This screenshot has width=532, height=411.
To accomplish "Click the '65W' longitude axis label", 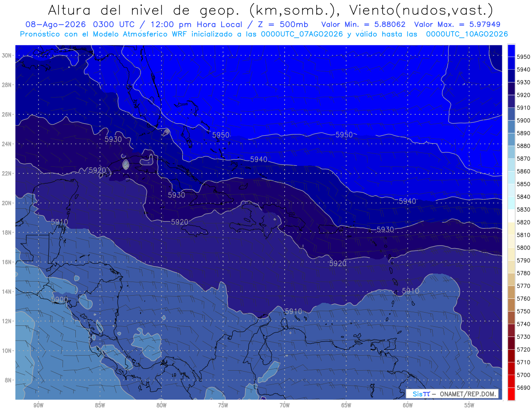I will (346, 405).
